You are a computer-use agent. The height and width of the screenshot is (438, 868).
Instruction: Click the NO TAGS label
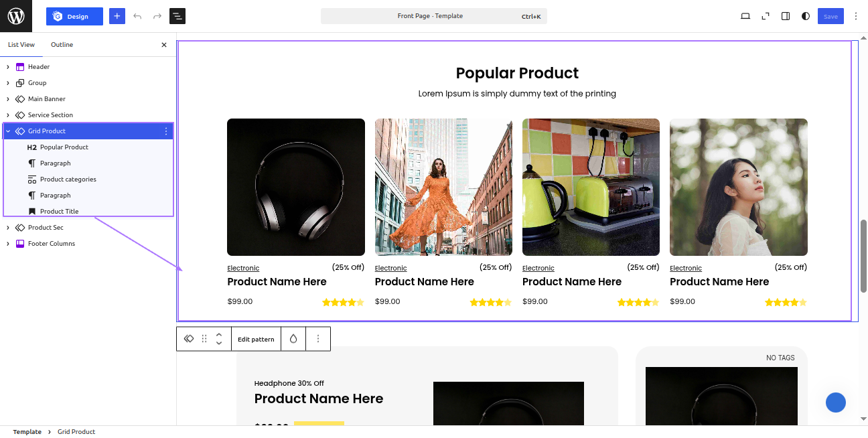click(x=780, y=358)
